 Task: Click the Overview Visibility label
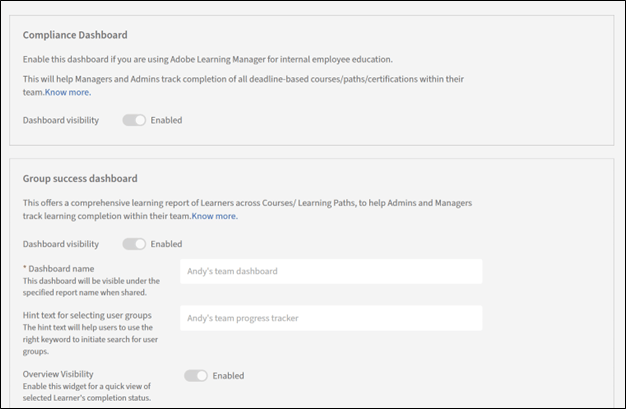57,374
